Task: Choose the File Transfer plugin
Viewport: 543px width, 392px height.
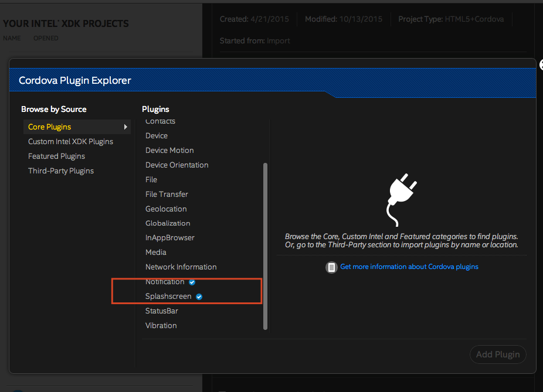Action: coord(167,195)
